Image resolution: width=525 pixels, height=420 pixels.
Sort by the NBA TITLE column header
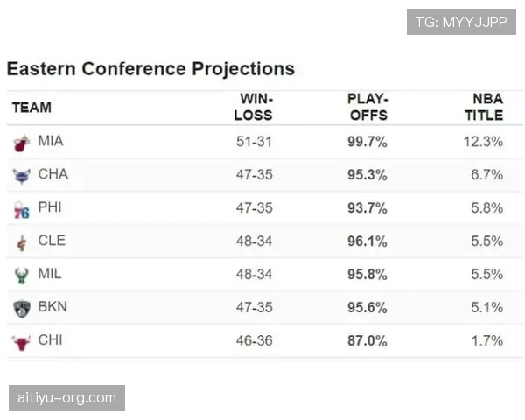[484, 107]
